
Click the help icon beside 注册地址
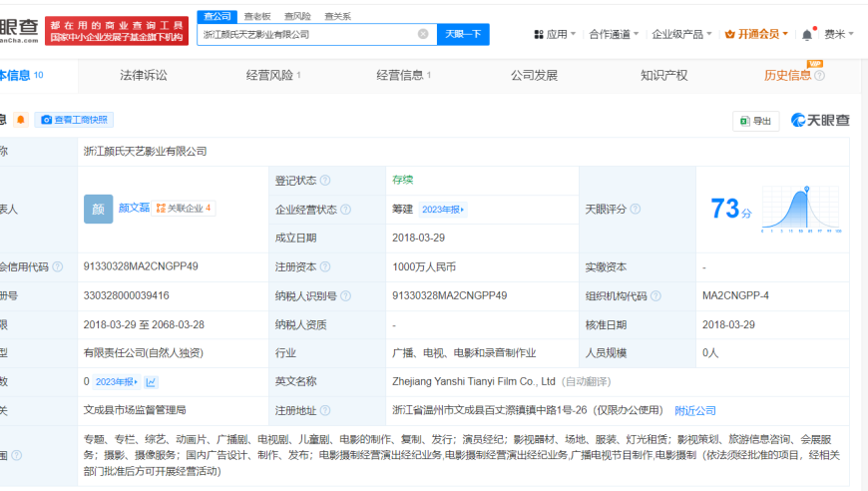pyautogui.click(x=325, y=410)
